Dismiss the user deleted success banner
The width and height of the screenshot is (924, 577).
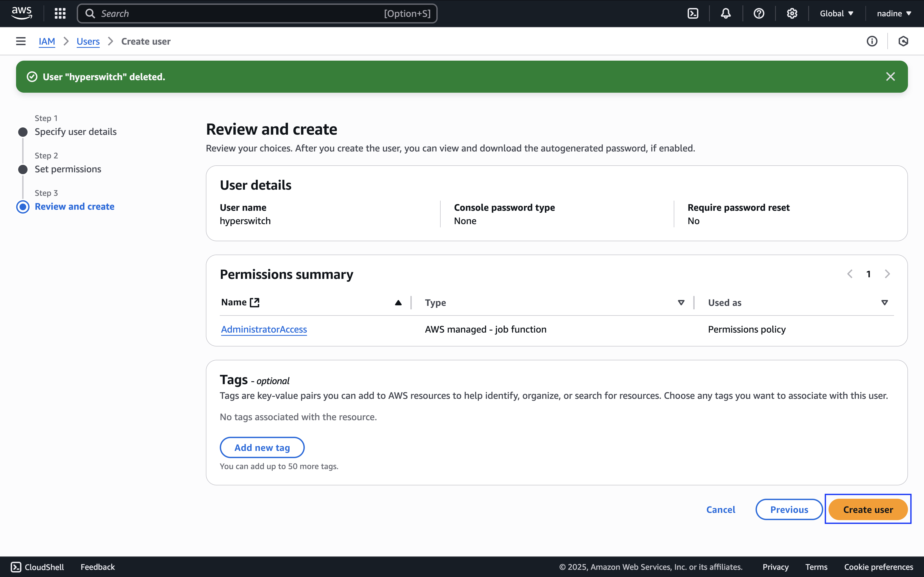point(890,77)
